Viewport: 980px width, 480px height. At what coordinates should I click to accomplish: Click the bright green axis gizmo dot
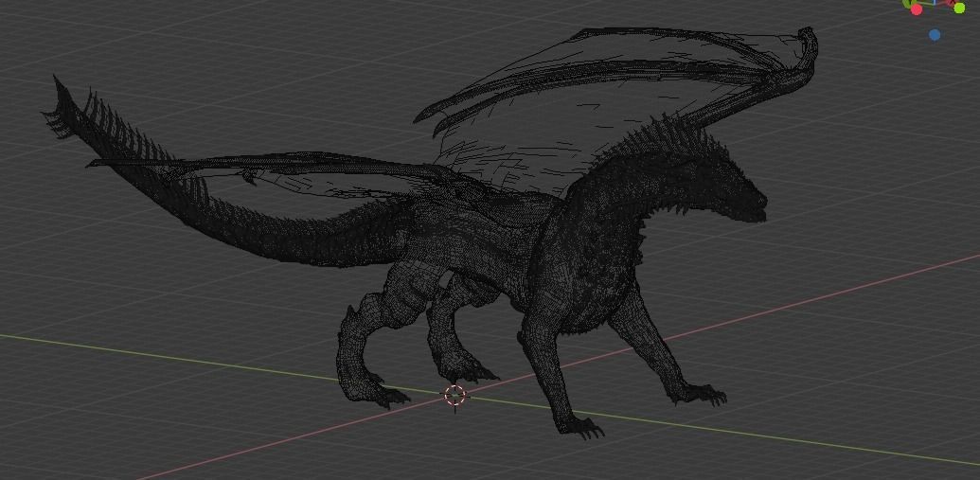pos(959,8)
